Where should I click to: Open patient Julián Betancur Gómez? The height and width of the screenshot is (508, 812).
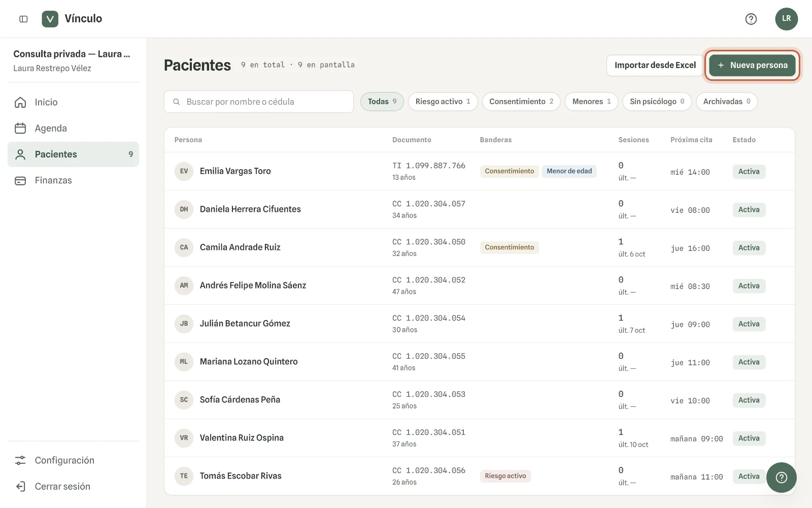point(245,324)
